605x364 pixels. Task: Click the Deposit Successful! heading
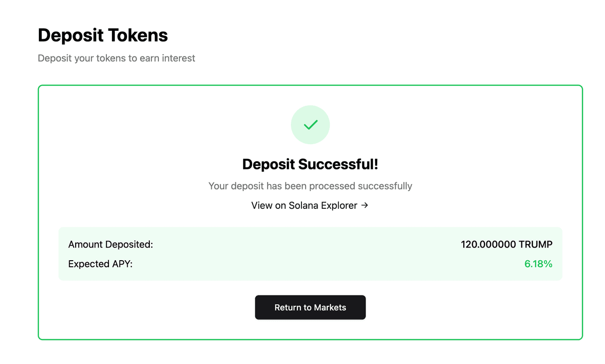[310, 164]
